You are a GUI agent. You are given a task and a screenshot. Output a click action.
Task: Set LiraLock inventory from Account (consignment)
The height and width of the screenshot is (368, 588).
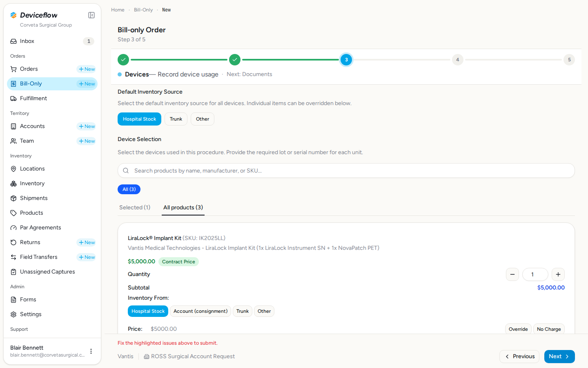200,311
